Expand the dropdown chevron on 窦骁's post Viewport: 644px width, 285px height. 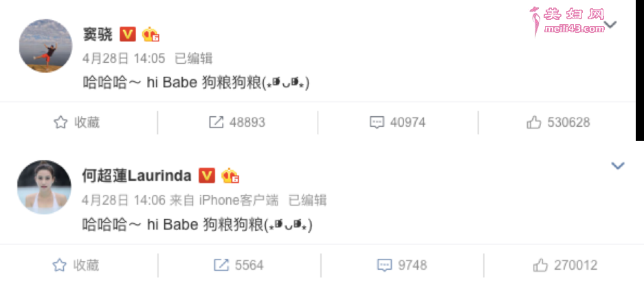pyautogui.click(x=610, y=25)
